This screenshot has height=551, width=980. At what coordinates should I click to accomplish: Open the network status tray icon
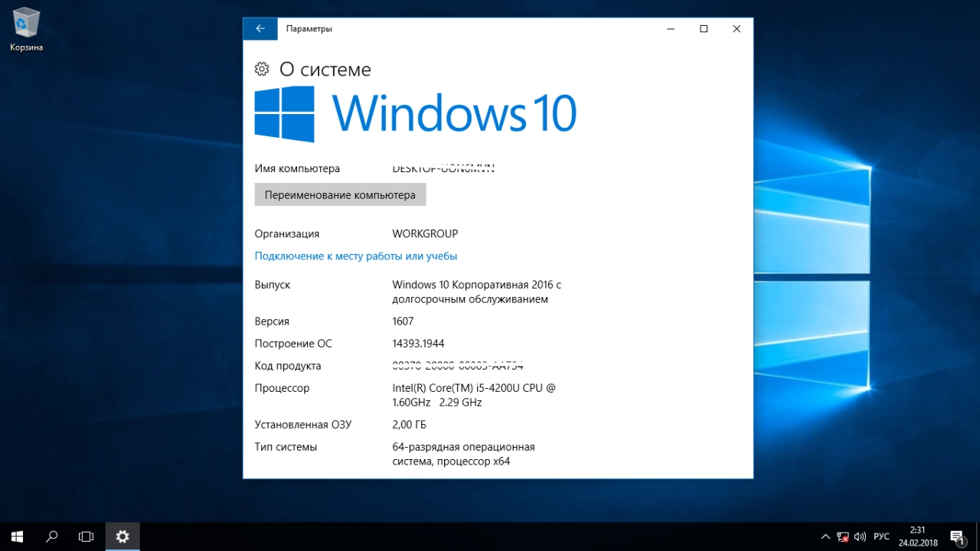843,536
